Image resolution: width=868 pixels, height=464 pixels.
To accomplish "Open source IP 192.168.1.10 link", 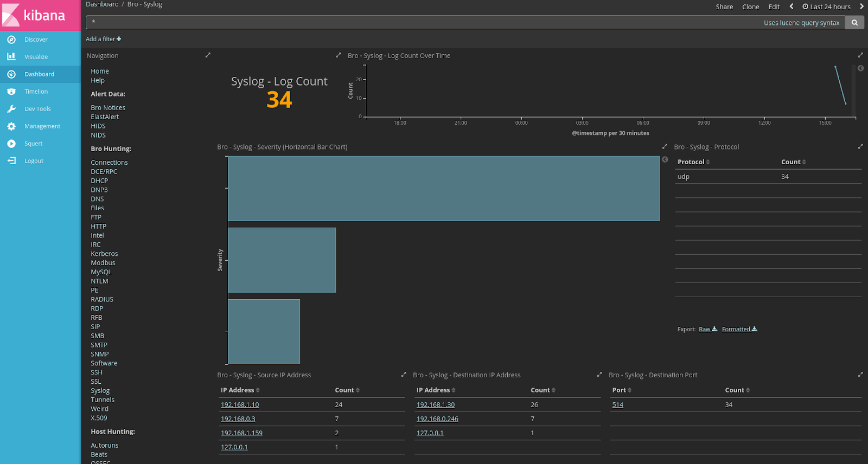I will (240, 405).
